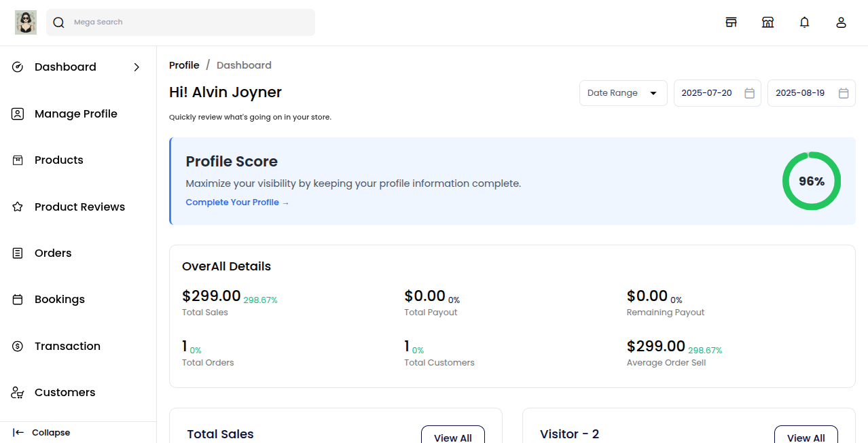The width and height of the screenshot is (868, 443).
Task: Click the Product Reviews star icon
Action: point(17,207)
